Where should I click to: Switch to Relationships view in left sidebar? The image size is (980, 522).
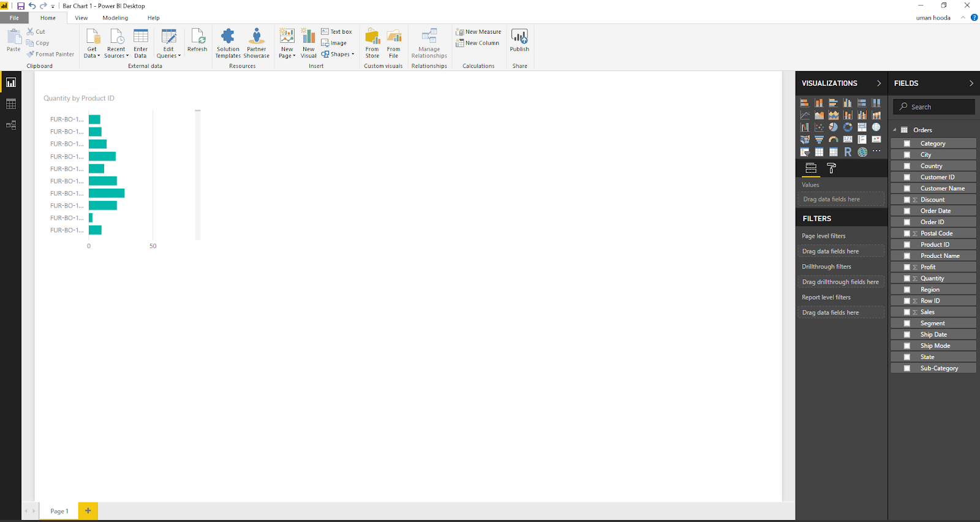click(x=10, y=125)
